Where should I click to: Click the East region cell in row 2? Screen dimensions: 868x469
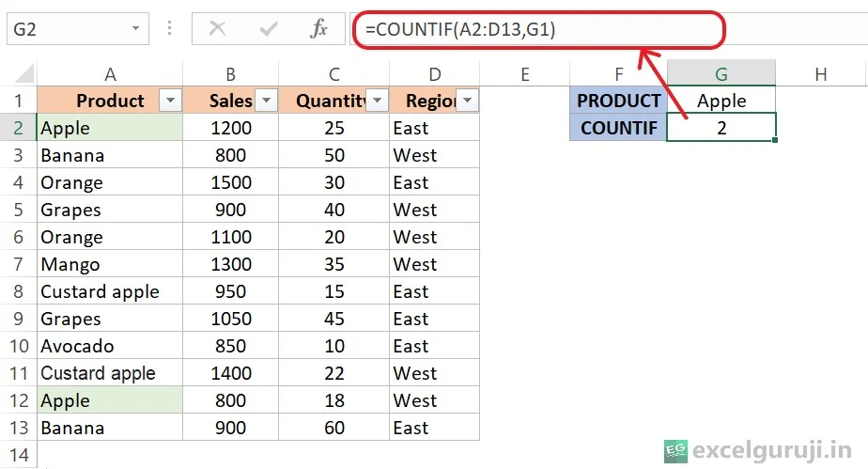point(435,128)
